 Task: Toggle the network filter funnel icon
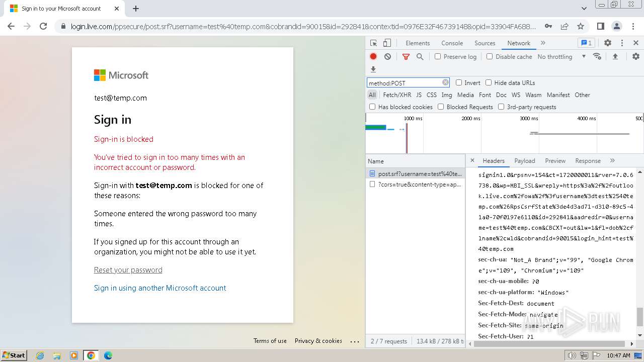[406, 57]
